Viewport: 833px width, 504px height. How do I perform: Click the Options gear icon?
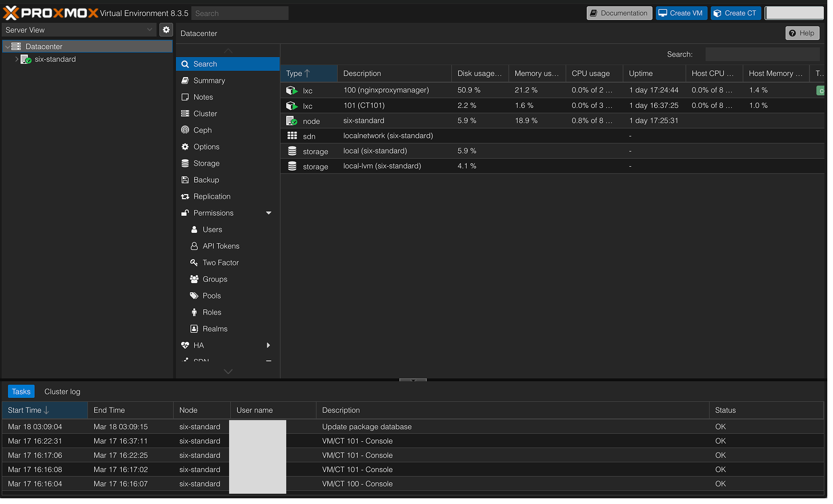(185, 147)
